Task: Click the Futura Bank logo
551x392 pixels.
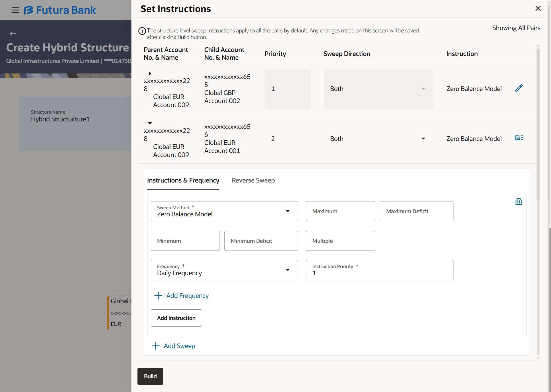Action: pos(60,10)
